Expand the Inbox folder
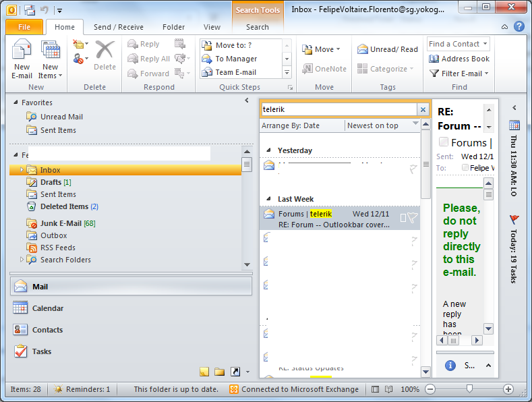 [22, 169]
